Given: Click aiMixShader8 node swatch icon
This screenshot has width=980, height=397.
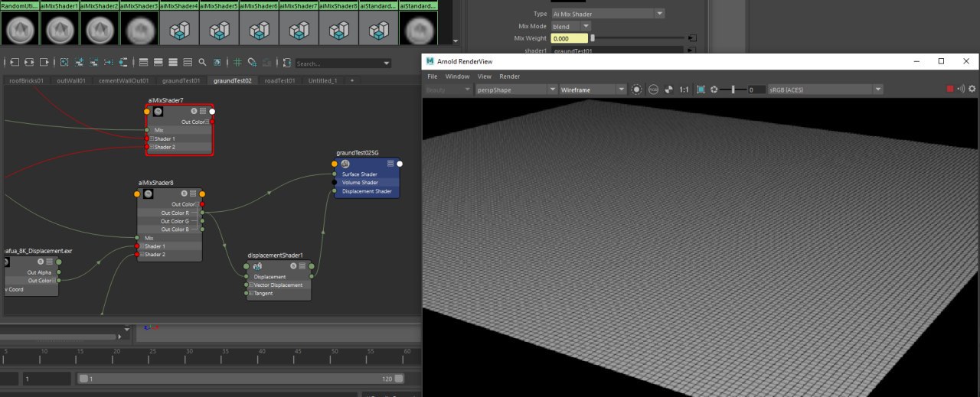Looking at the screenshot, I should [149, 194].
